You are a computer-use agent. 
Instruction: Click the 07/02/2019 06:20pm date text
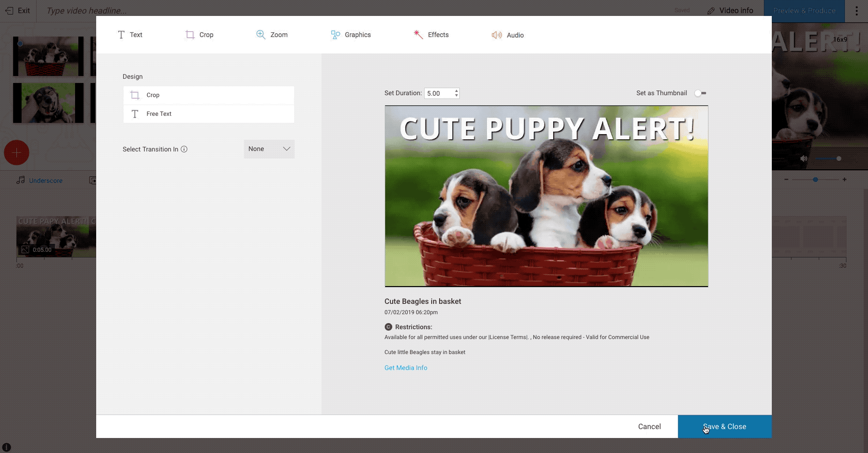point(411,312)
